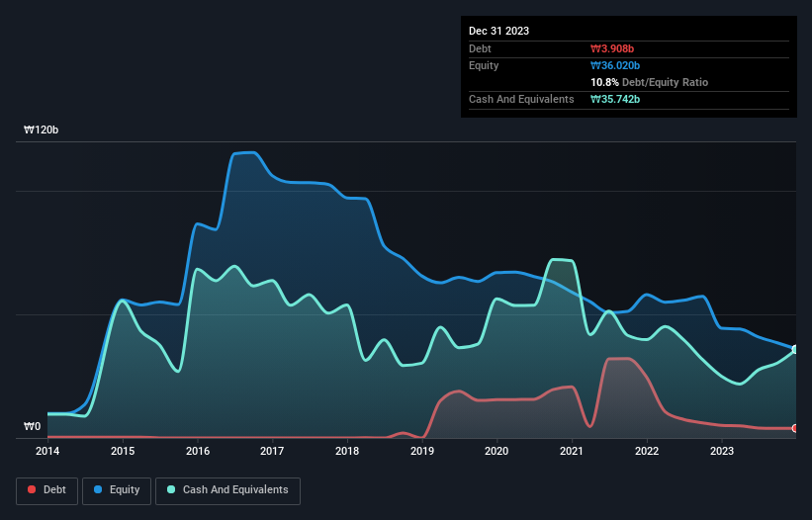Click the 2014 x-axis label
The width and height of the screenshot is (812, 520).
(x=47, y=451)
